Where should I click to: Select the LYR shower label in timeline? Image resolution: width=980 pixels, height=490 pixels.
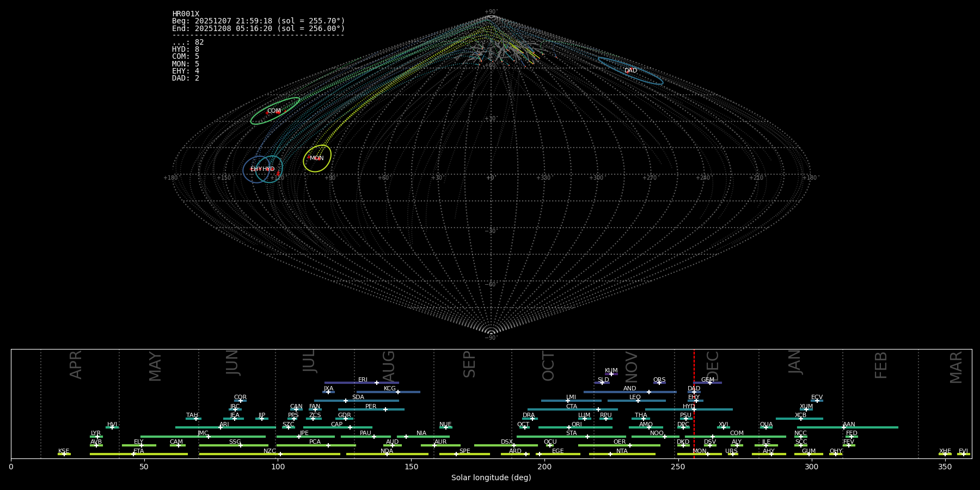tap(96, 433)
